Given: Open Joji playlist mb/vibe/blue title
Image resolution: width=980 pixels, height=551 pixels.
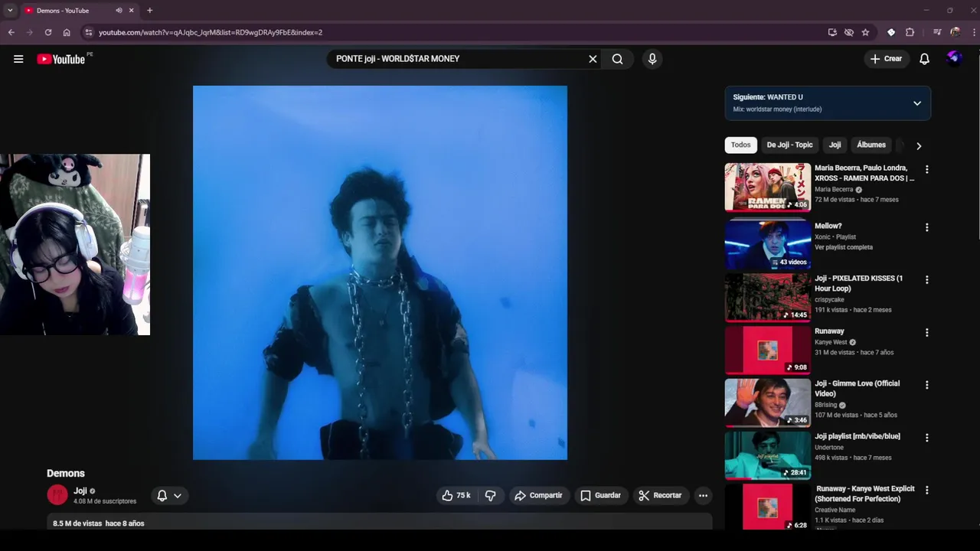Looking at the screenshot, I should (x=857, y=436).
